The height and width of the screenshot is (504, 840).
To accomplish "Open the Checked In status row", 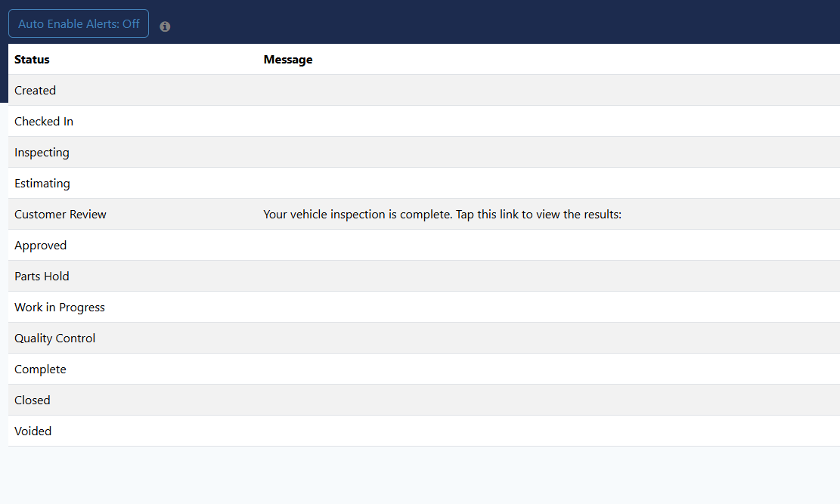I will click(x=424, y=121).
